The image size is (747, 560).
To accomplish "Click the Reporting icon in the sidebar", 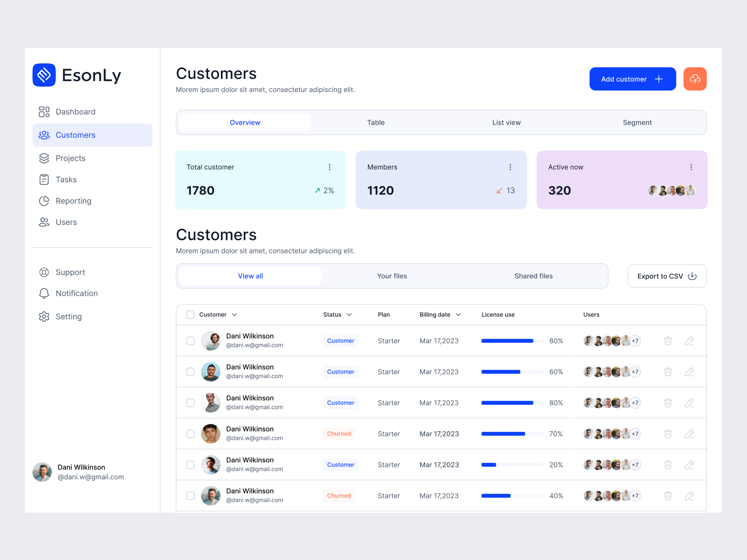I will [44, 200].
